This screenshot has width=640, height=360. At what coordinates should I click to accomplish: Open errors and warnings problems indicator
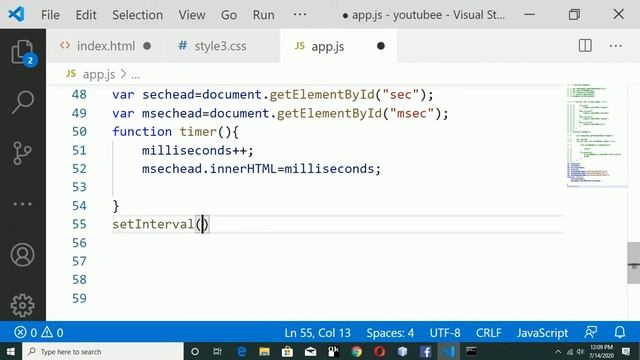[x=39, y=333]
